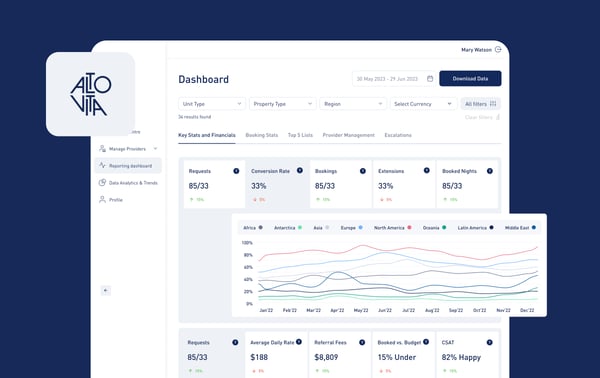Toggle the Africa legend series
Image resolution: width=600 pixels, height=378 pixels.
click(253, 228)
